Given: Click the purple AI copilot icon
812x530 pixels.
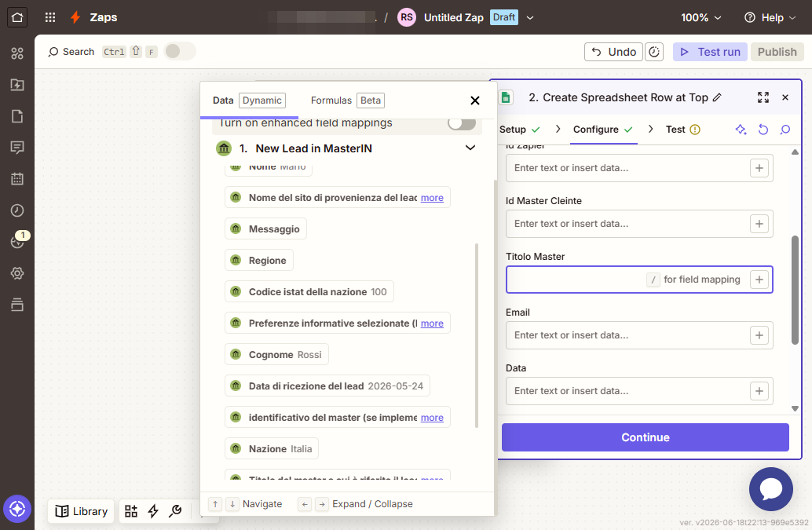Looking at the screenshot, I should pos(17,509).
